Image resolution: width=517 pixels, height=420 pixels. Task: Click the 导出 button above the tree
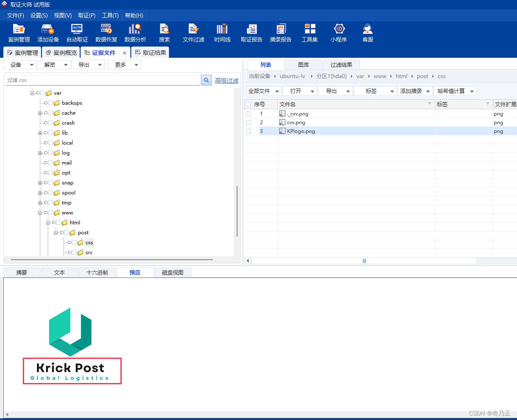coord(88,65)
